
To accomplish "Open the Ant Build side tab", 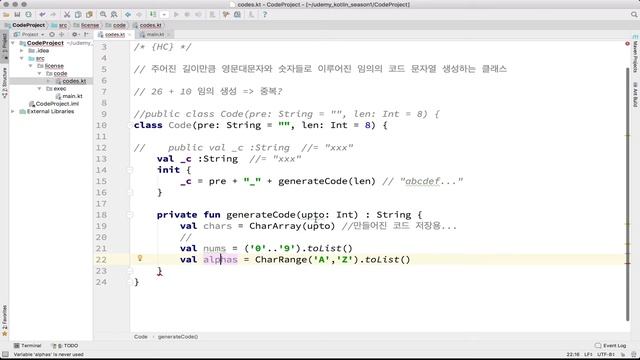I will coord(635,95).
